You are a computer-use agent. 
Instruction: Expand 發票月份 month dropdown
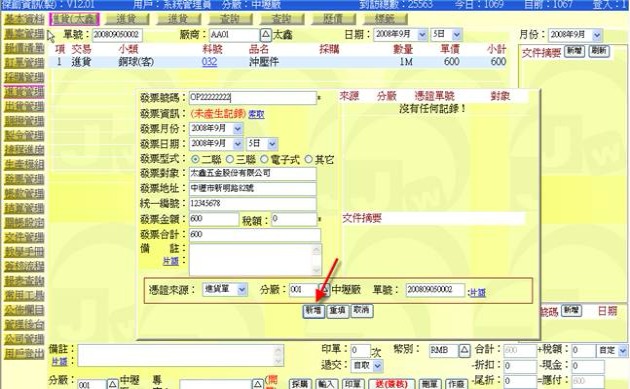237,129
